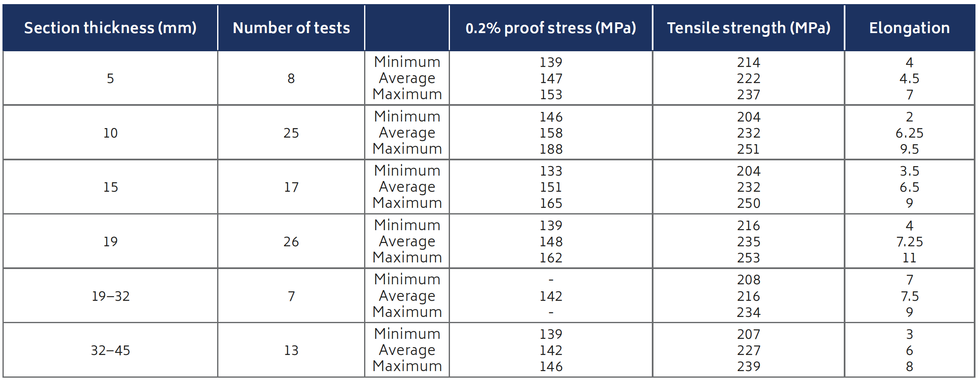Select the elongation value 7.25
The height and width of the screenshot is (381, 980).
pos(909,242)
